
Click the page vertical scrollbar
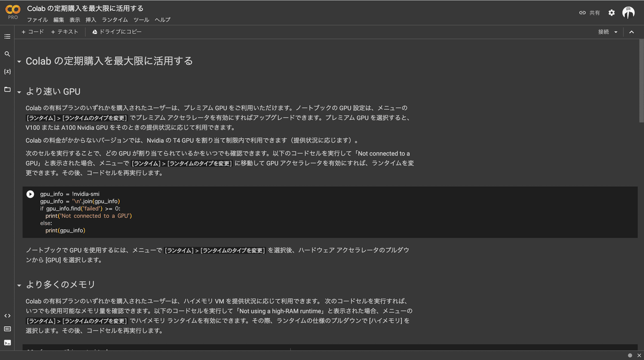click(641, 80)
